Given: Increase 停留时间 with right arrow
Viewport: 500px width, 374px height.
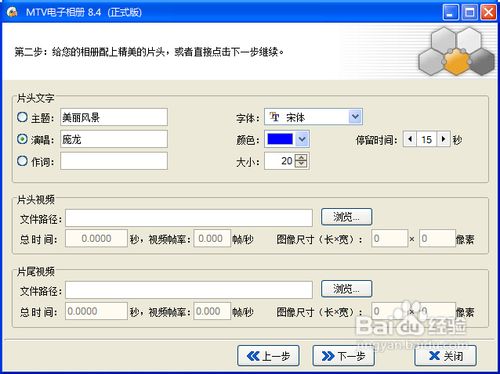Looking at the screenshot, I should pyautogui.click(x=443, y=139).
